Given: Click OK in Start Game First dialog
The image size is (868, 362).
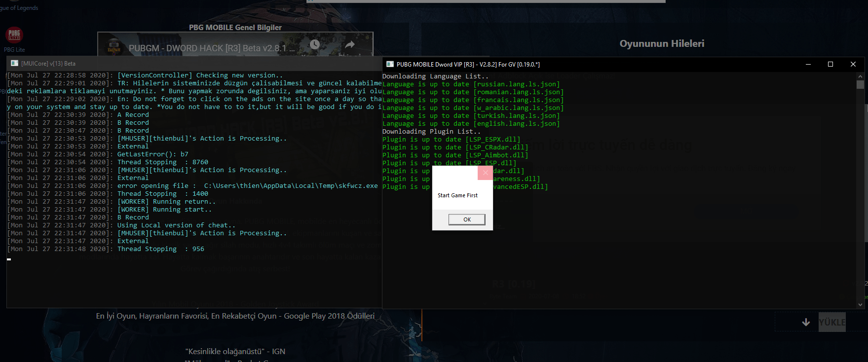Looking at the screenshot, I should (467, 219).
